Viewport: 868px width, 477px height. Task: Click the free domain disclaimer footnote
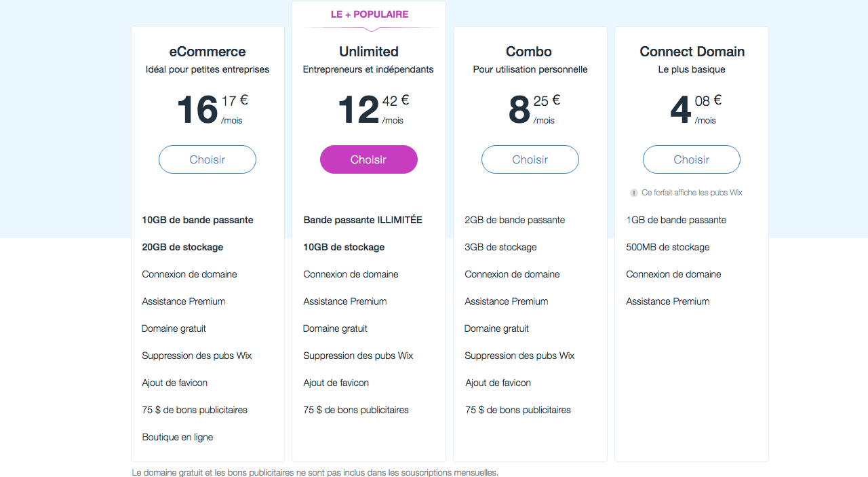click(315, 472)
